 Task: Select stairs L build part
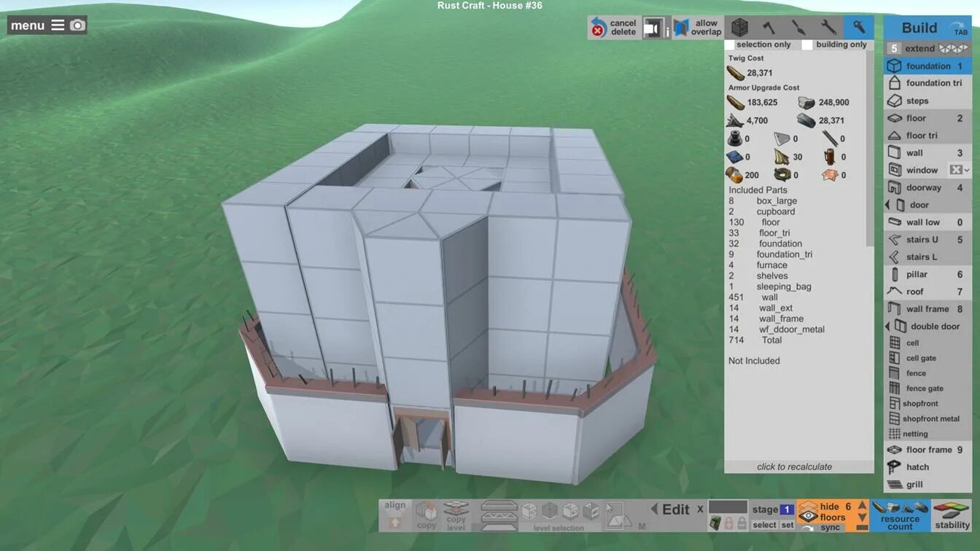[x=927, y=257]
